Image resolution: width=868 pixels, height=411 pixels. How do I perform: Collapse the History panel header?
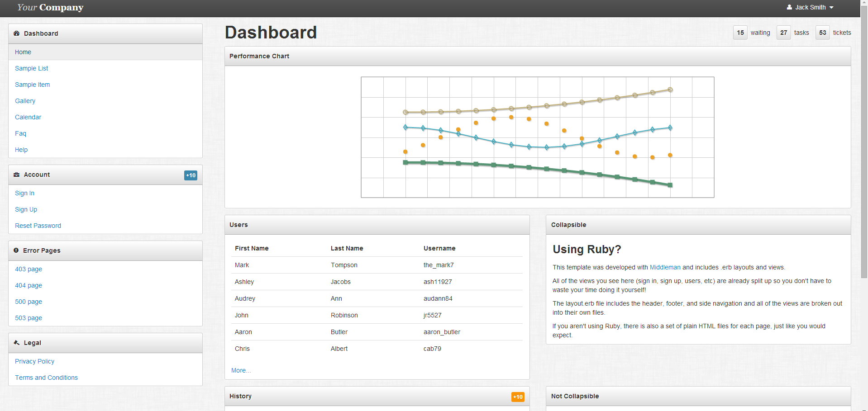tap(377, 396)
